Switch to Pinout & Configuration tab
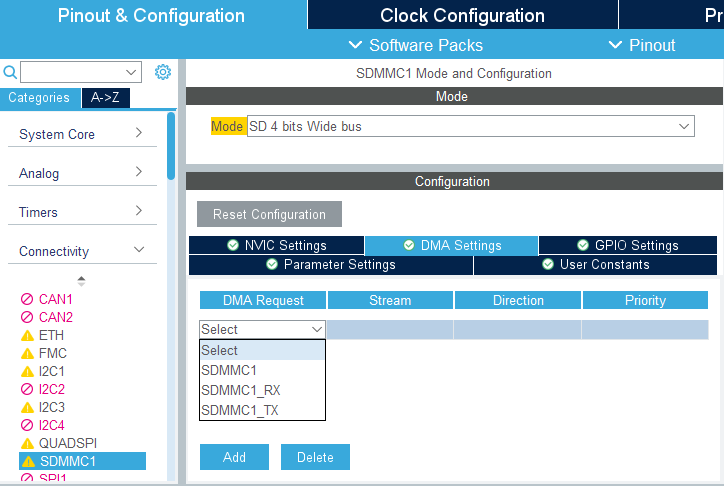The height and width of the screenshot is (491, 724). pos(151,16)
